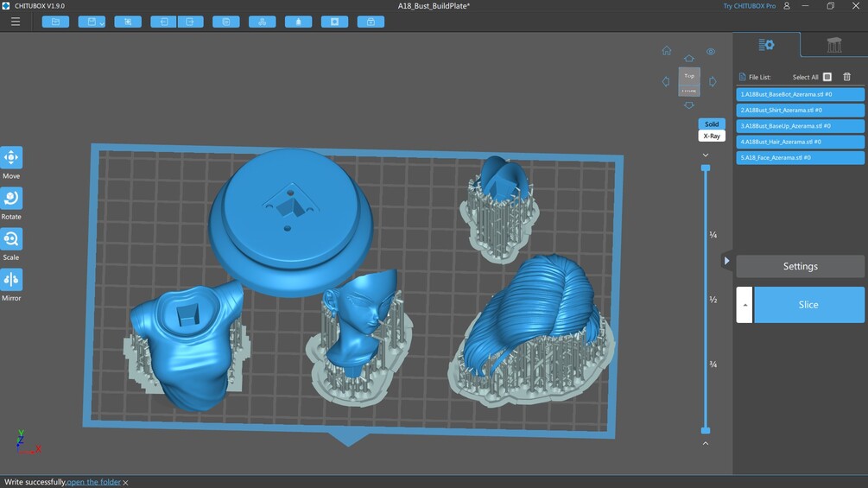Screen dimensions: 868x488
Task: Click the round base model on plate
Action: click(290, 221)
